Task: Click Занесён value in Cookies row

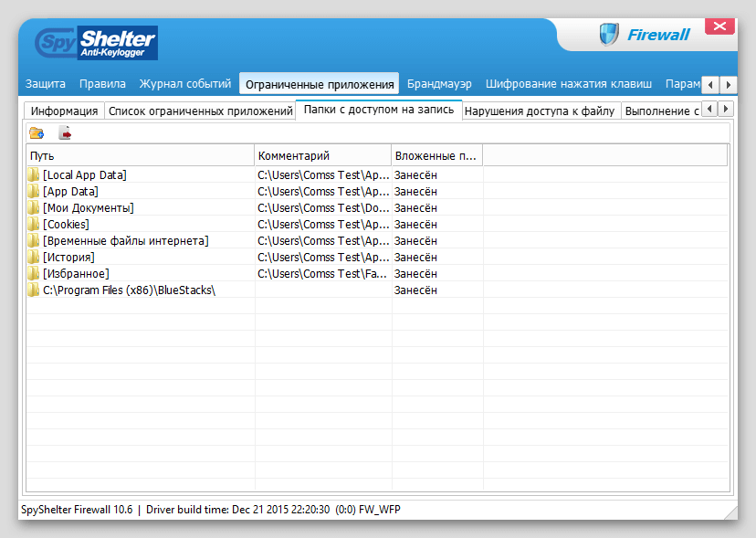Action: pos(415,224)
